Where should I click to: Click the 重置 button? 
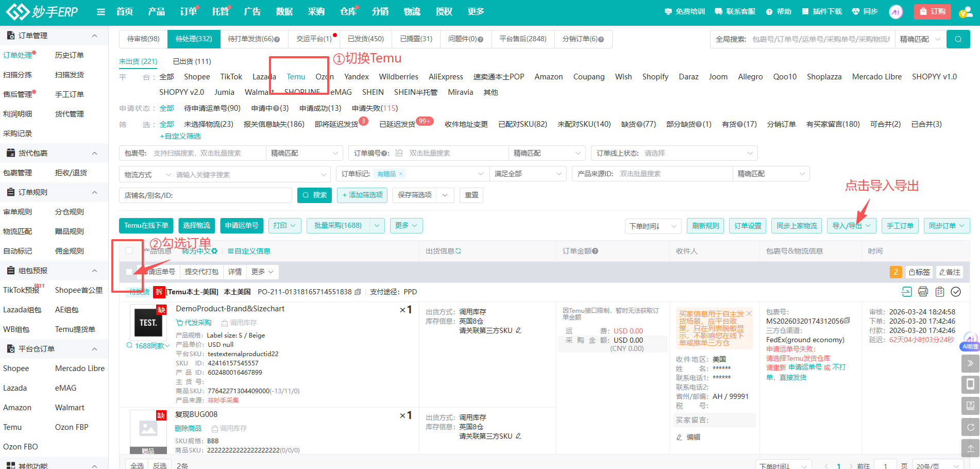click(471, 195)
